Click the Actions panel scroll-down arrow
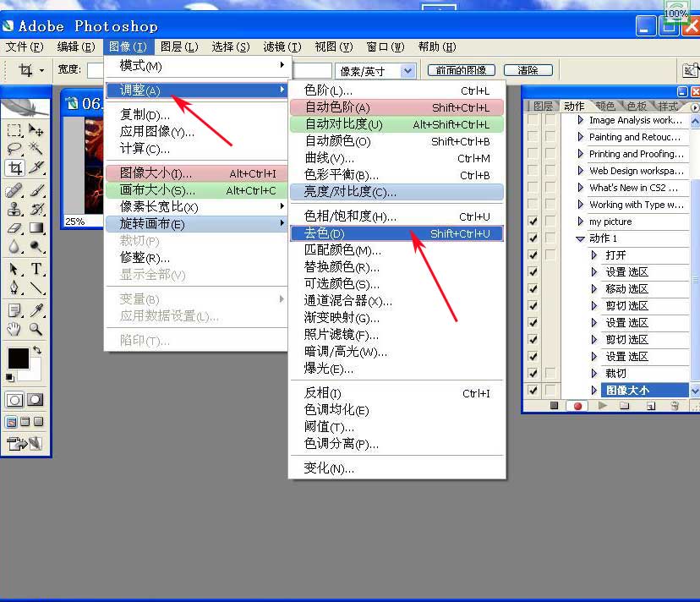 pyautogui.click(x=695, y=391)
